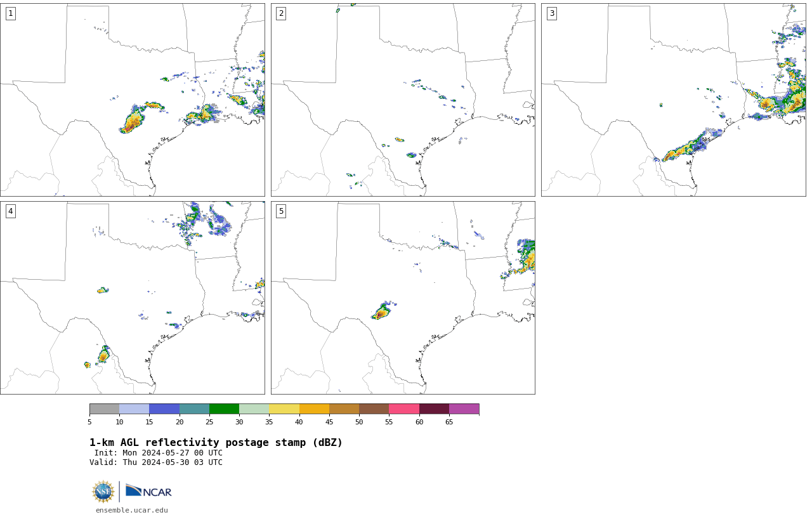
Task: Click the orange 40-45 dBZ swatch
Action: 314,409
